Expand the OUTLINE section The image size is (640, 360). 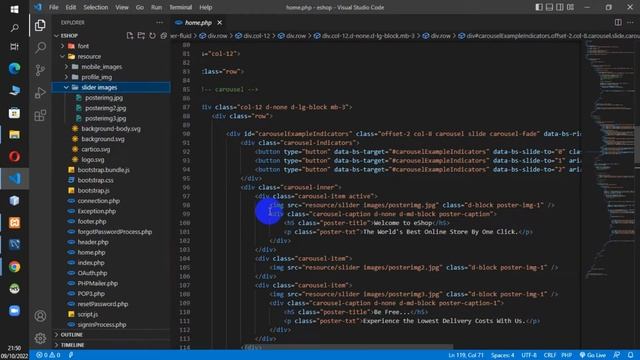point(71,335)
